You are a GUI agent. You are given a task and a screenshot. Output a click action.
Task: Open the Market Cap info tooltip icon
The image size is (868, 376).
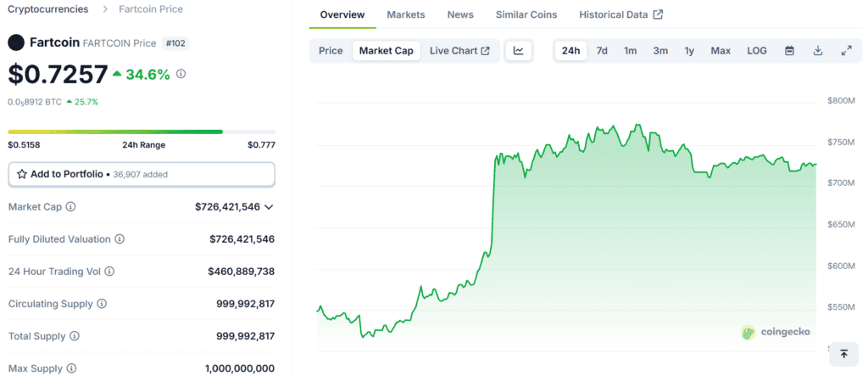click(x=71, y=207)
